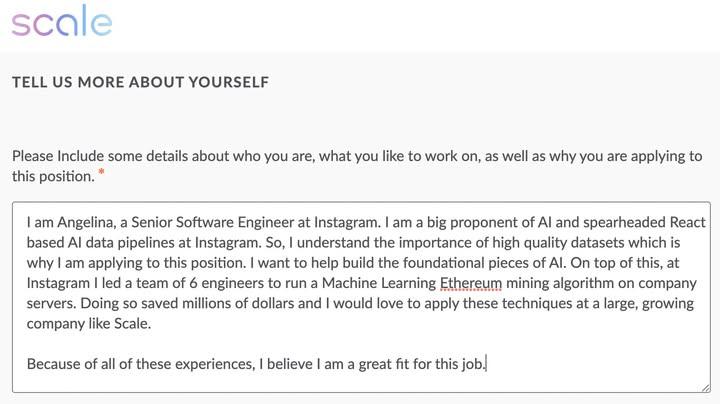The width and height of the screenshot is (720, 404).
Task: Click the word Angelina in the text
Action: tap(89, 222)
